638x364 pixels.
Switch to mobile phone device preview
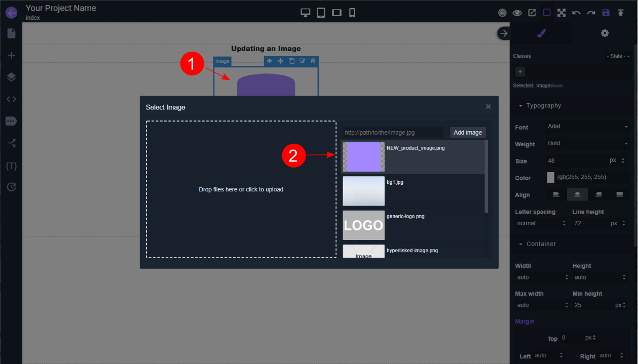coord(352,13)
